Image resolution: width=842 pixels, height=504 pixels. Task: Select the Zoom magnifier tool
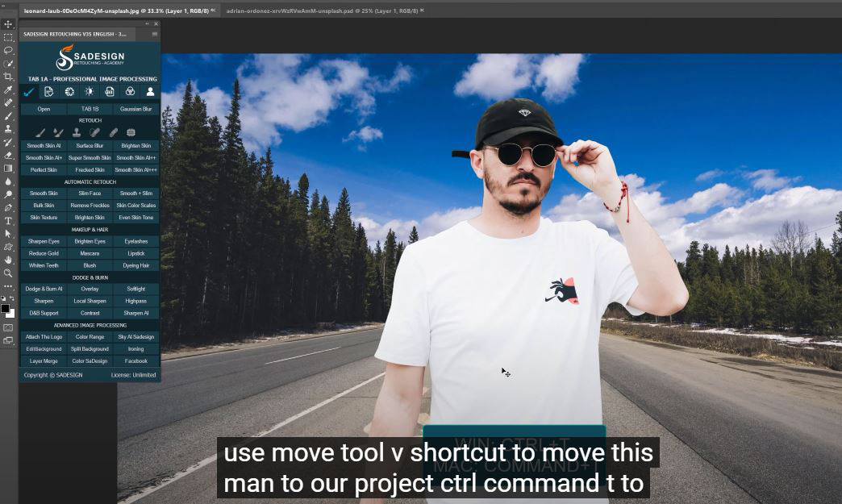(x=8, y=273)
